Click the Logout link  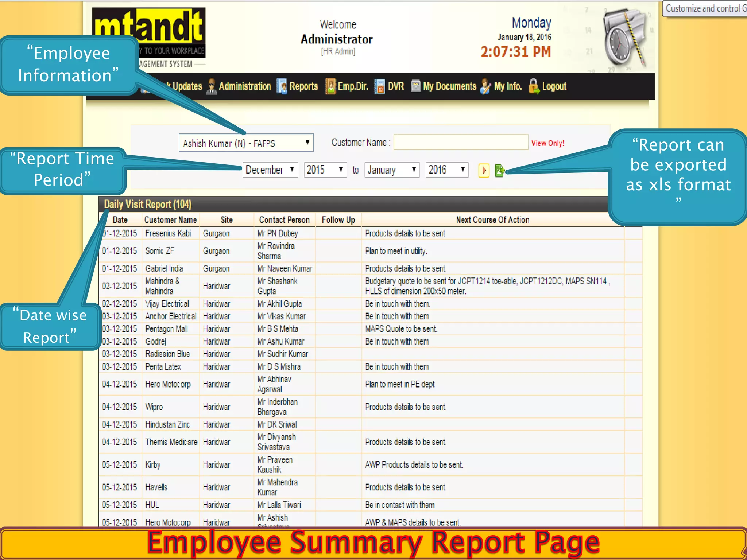pos(554,86)
